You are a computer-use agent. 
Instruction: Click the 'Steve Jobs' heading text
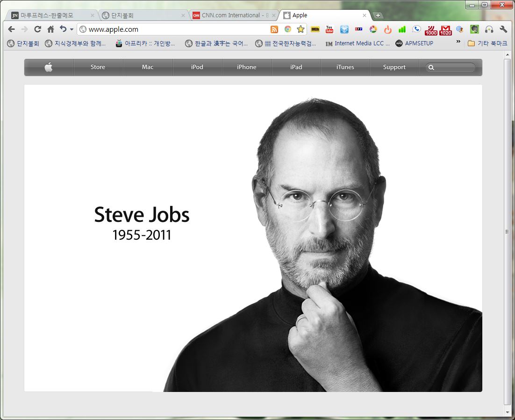142,215
